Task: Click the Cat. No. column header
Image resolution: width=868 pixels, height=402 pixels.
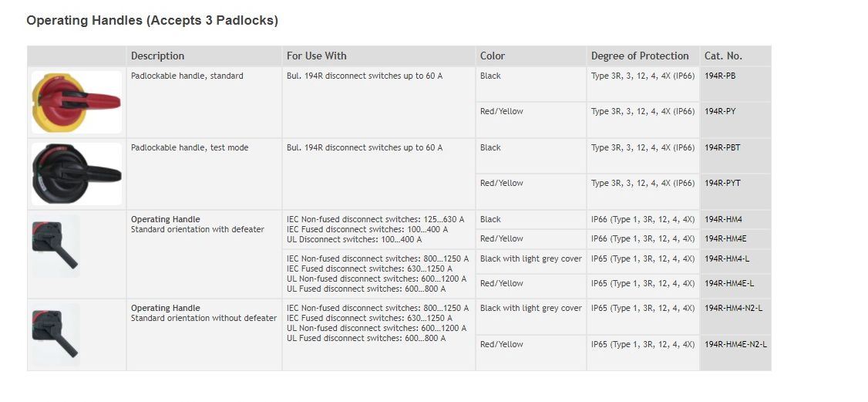Action: point(724,56)
